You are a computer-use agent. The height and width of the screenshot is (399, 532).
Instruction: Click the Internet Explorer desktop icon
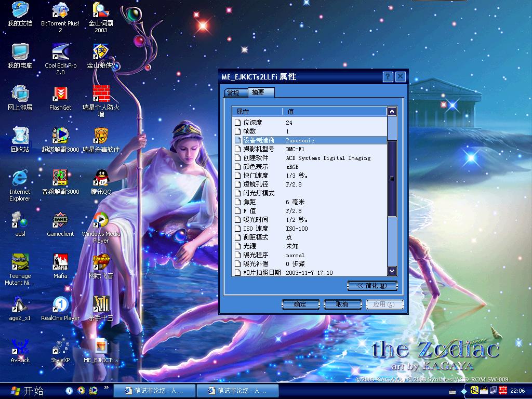coord(20,179)
